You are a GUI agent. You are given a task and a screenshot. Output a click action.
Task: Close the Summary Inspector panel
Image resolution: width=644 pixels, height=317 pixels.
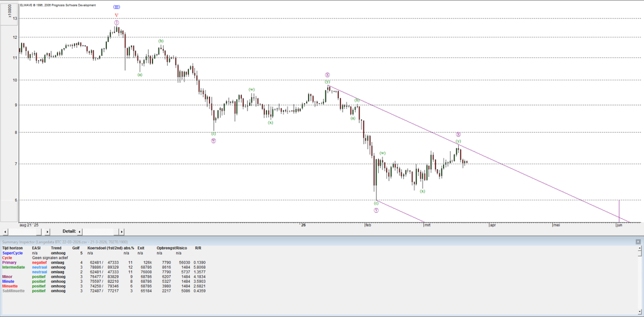point(638,242)
